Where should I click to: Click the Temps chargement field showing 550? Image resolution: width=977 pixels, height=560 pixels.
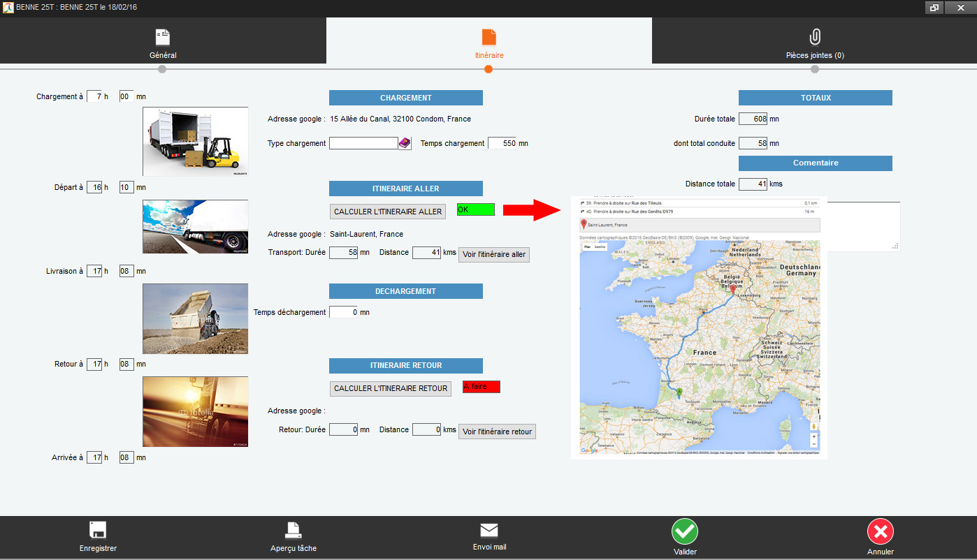tap(502, 143)
